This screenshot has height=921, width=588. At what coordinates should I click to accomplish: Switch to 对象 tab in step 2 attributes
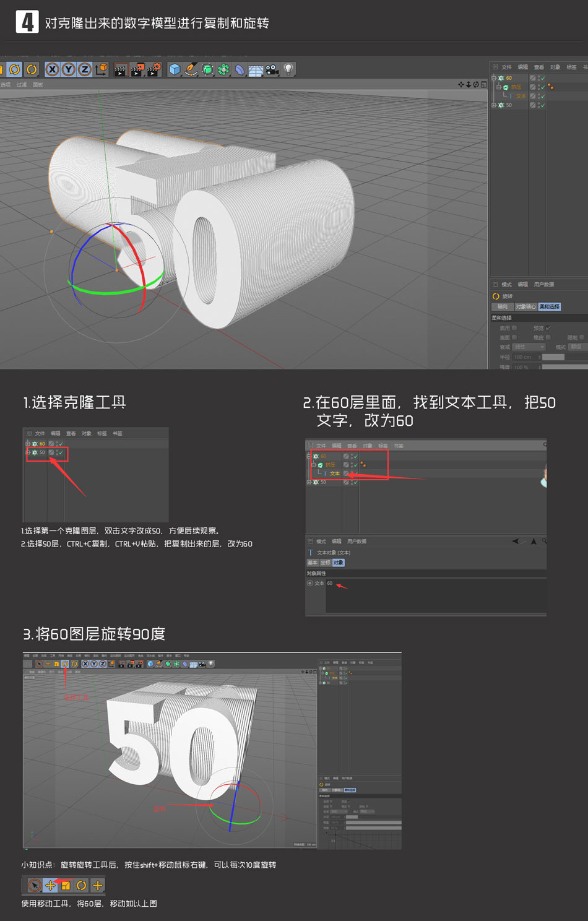pos(339,563)
